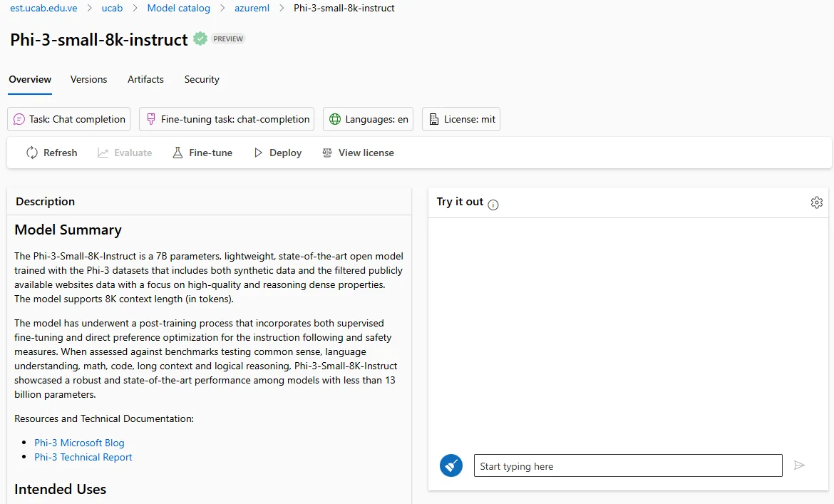
Task: Go to Model catalog via the breadcrumb
Action: pos(178,8)
